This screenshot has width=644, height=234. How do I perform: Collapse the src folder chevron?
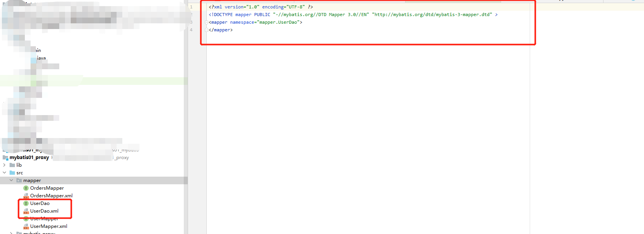[4, 173]
